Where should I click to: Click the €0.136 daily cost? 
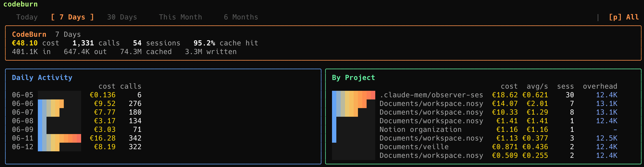click(x=102, y=95)
